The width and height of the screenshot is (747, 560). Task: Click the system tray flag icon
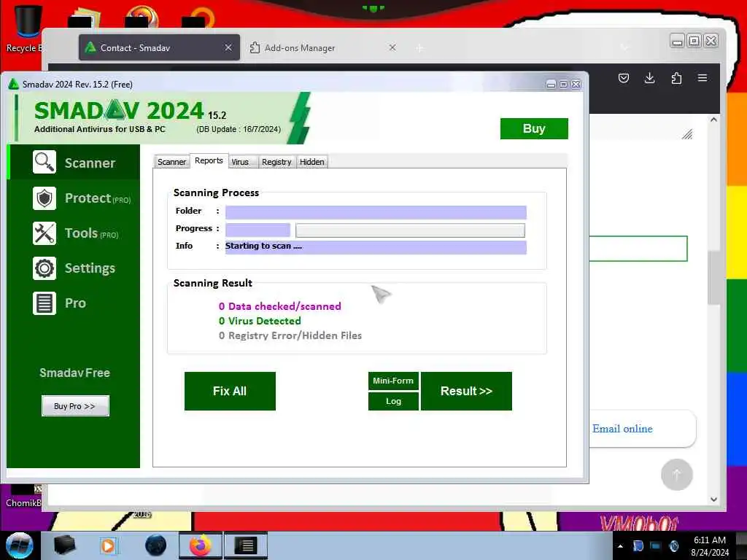tap(638, 546)
